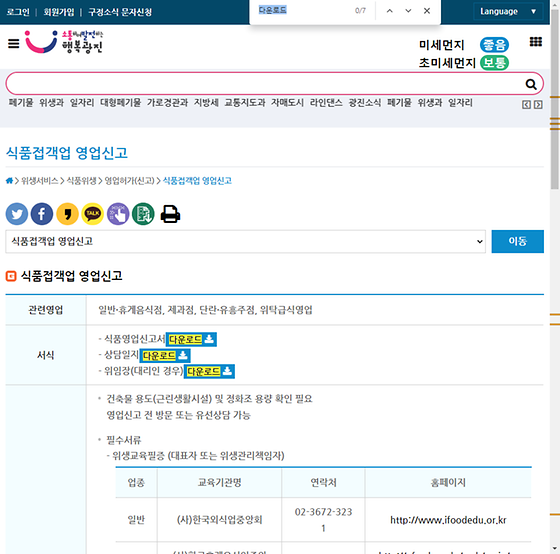Screen dimensions: 560x554
Task: Share the page on Facebook
Action: [x=42, y=214]
